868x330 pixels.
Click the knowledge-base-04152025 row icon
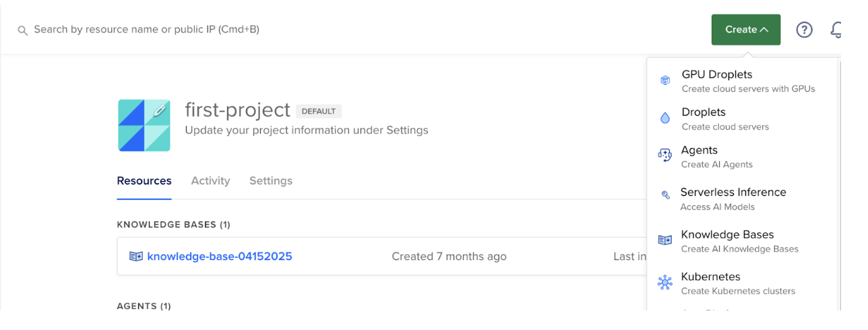(136, 257)
